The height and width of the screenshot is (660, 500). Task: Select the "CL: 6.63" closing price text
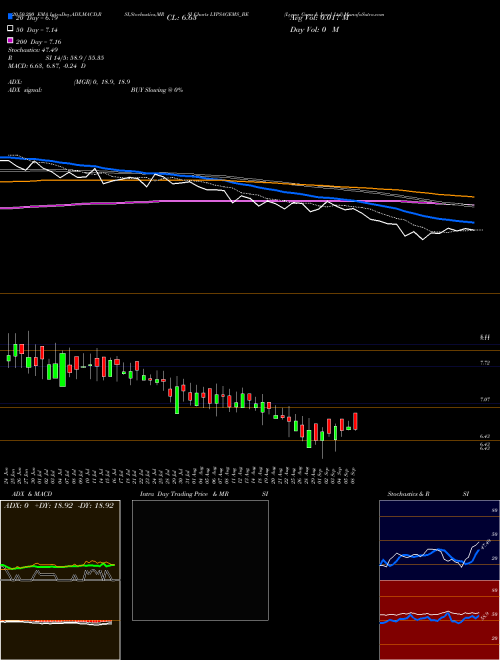(x=181, y=18)
